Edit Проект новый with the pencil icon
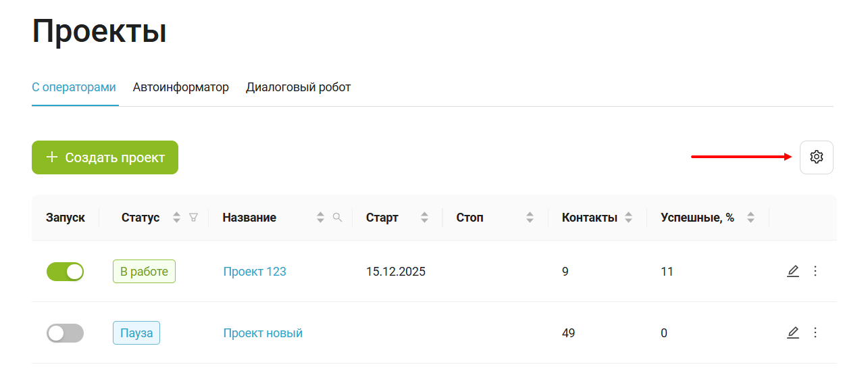Screen dimensions: 868x371 pyautogui.click(x=793, y=332)
